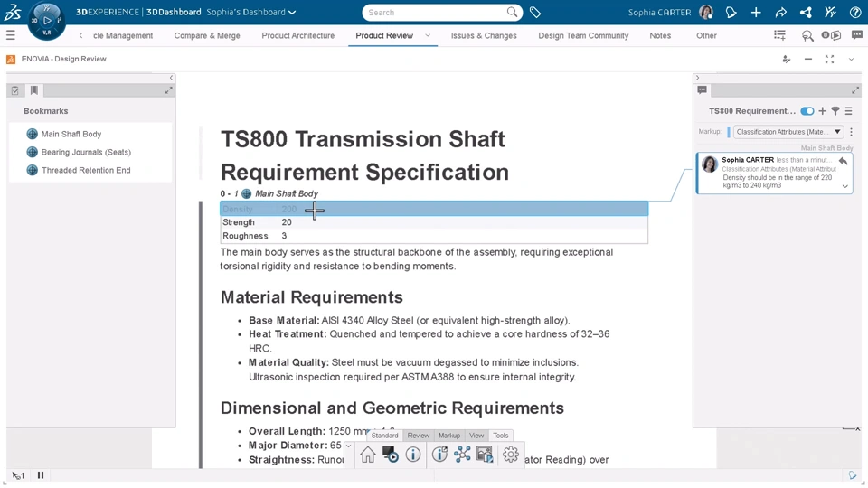Maximize the Design Review widget

point(829,60)
